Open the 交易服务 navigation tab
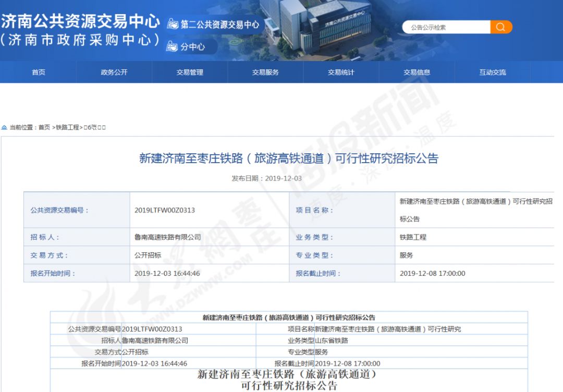The image size is (563, 392). pyautogui.click(x=265, y=72)
